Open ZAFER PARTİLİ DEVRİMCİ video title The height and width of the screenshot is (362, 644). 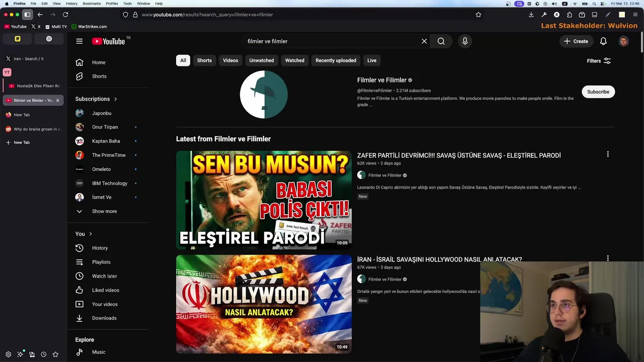pyautogui.click(x=459, y=155)
